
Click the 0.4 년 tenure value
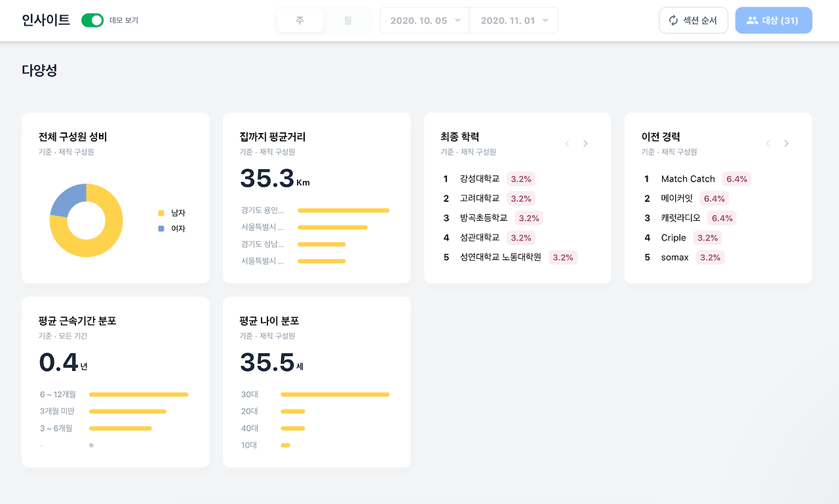click(64, 362)
